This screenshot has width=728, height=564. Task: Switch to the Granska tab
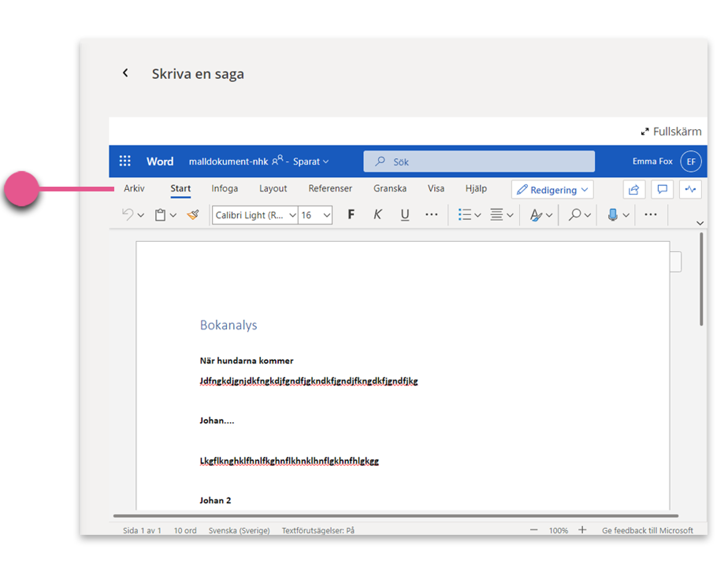coord(390,188)
